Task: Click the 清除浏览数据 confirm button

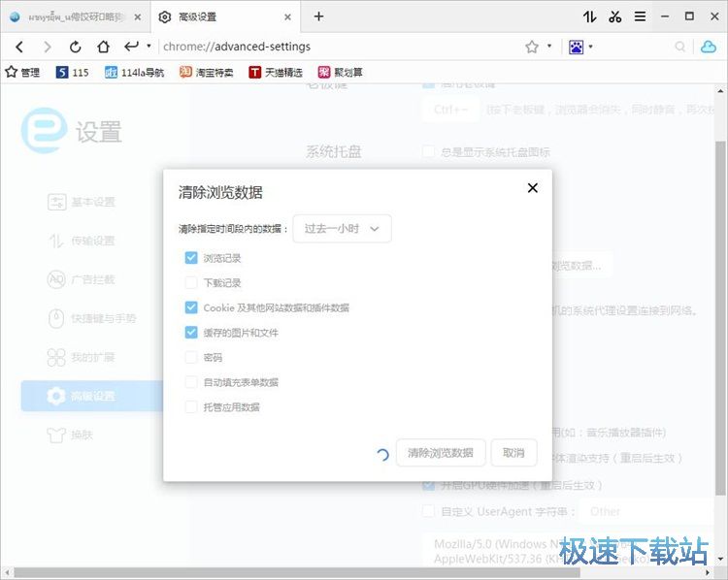Action: 441,453
